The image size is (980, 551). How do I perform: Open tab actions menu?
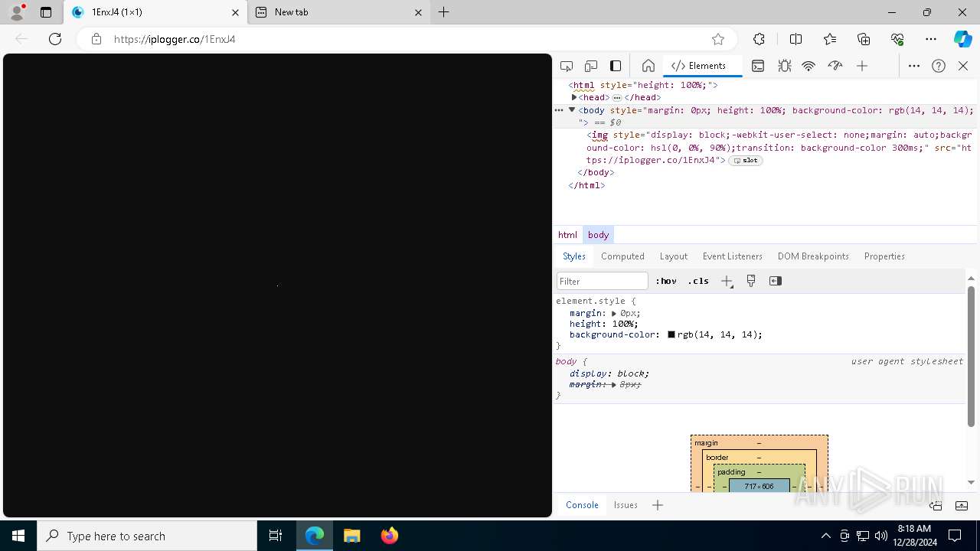point(46,12)
